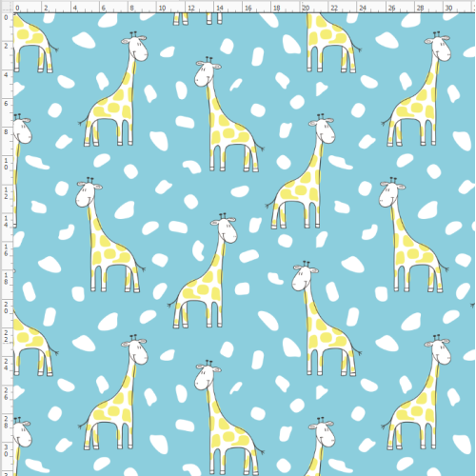
Task: Click the center giraffe's yellow spotted body
Action: pyautogui.click(x=199, y=288)
